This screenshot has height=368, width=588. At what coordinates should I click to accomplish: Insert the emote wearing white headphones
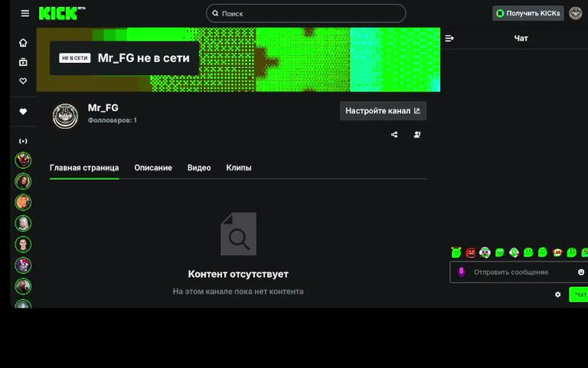pos(485,252)
